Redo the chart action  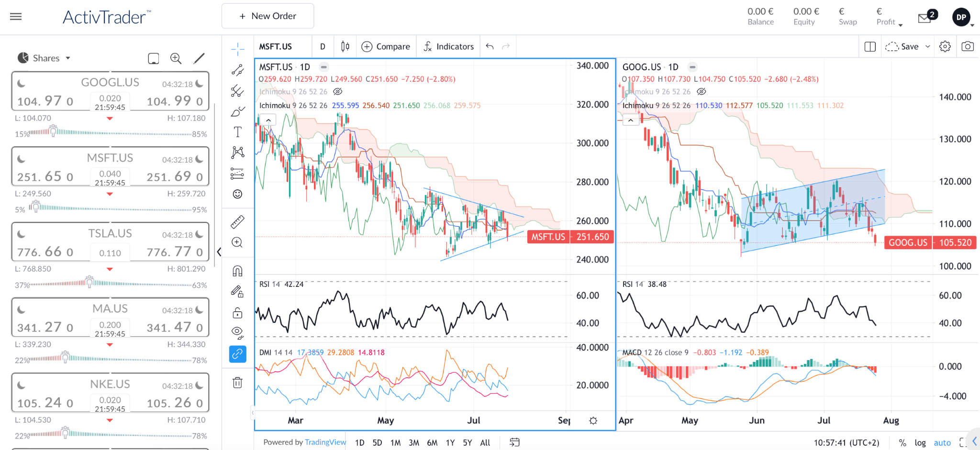point(506,46)
